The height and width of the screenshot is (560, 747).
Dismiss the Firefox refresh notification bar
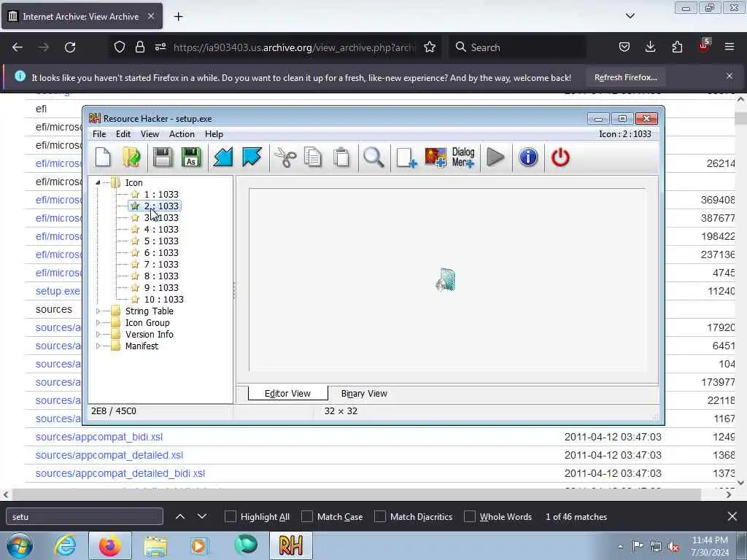(x=729, y=76)
